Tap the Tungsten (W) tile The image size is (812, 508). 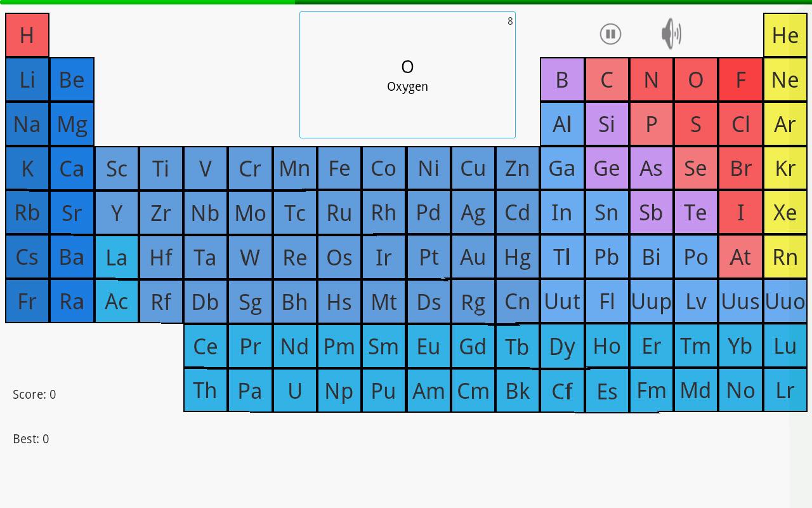pyautogui.click(x=250, y=257)
